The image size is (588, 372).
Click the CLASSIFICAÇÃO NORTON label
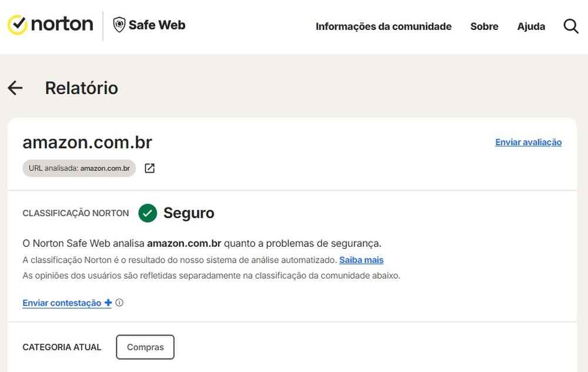tap(75, 213)
